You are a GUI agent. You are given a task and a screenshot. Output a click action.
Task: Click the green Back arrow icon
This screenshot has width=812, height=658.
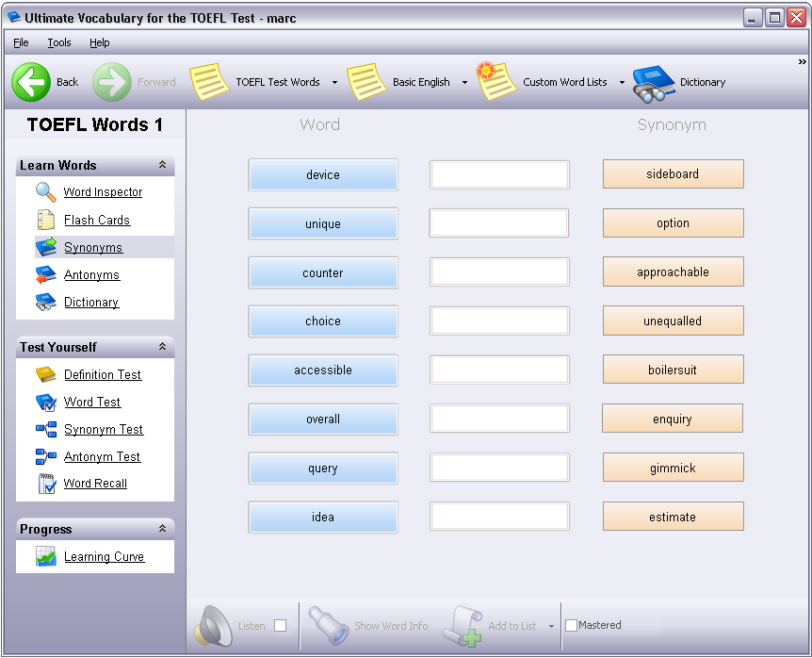(31, 82)
